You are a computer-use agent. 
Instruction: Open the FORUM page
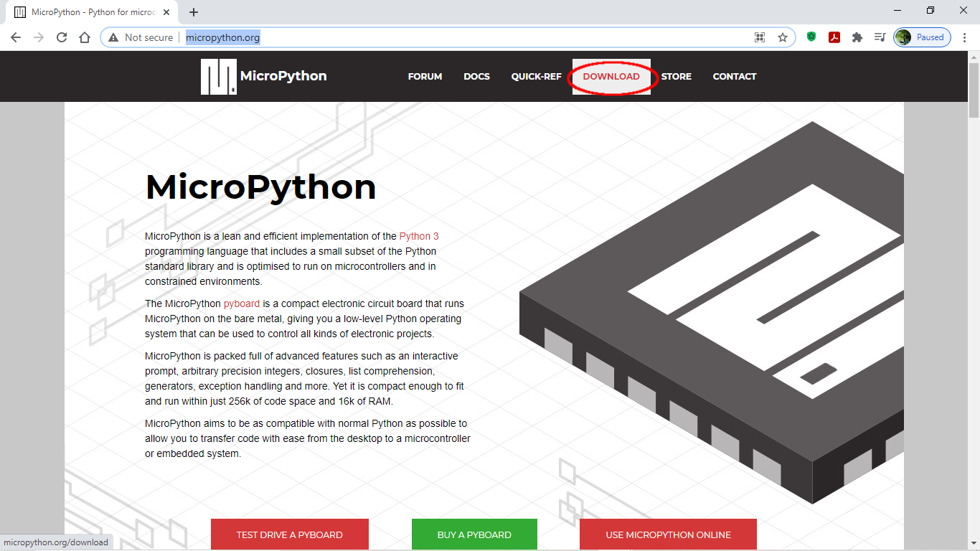click(x=425, y=76)
